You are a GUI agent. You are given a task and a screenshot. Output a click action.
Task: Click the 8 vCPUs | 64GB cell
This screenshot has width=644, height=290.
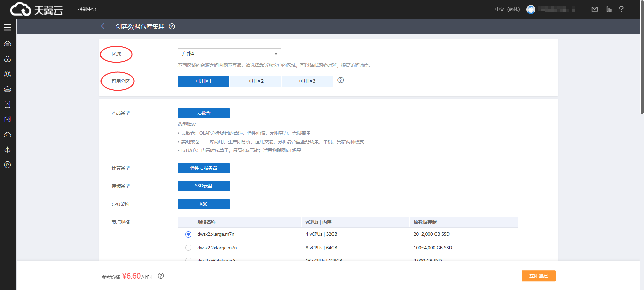[321, 248]
